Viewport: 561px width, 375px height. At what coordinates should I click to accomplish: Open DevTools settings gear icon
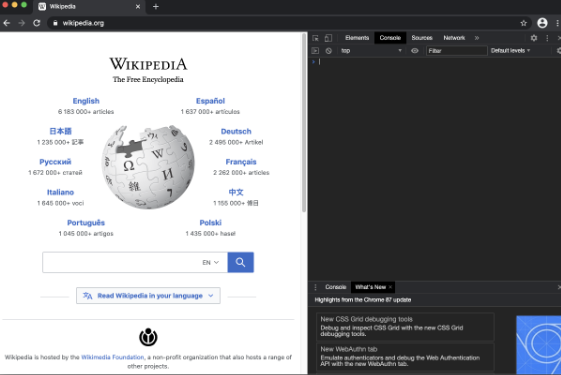[534, 38]
